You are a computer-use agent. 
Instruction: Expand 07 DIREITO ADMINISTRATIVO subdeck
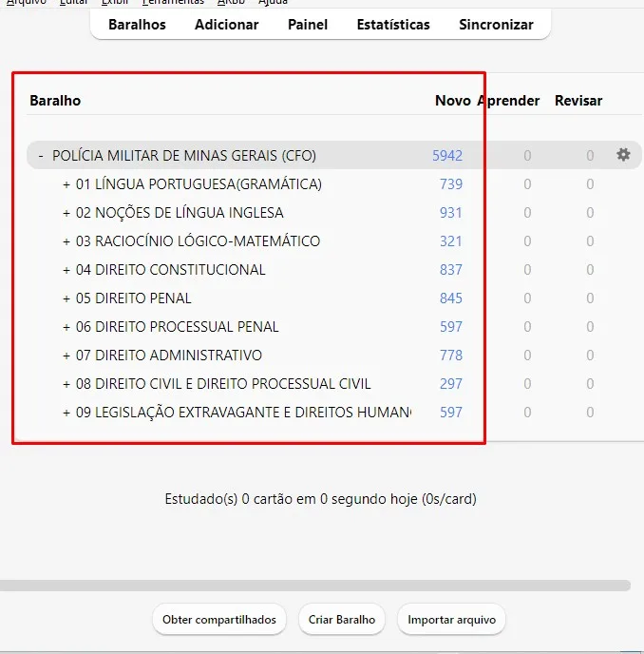(66, 356)
